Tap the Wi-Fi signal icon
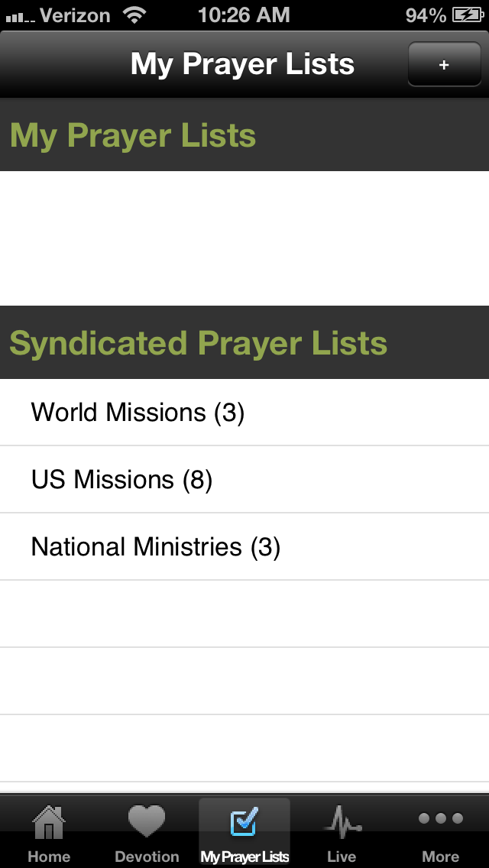The image size is (489, 868). pos(135,15)
